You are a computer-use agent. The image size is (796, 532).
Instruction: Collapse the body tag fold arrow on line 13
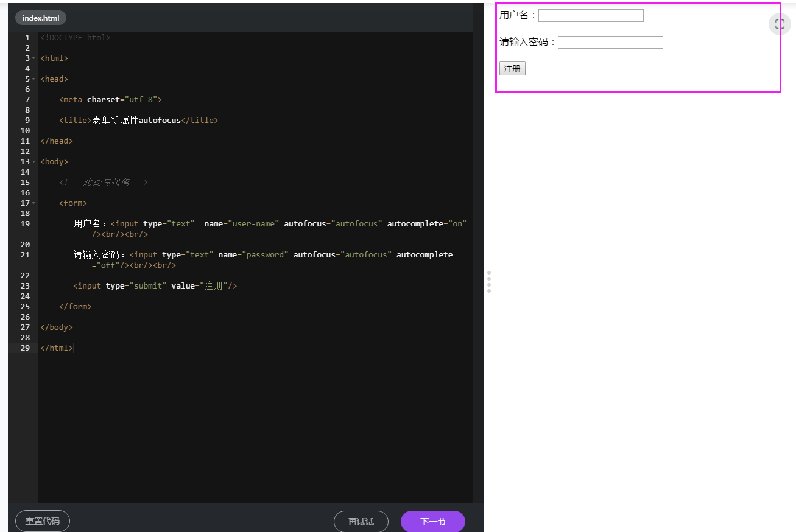(34, 162)
